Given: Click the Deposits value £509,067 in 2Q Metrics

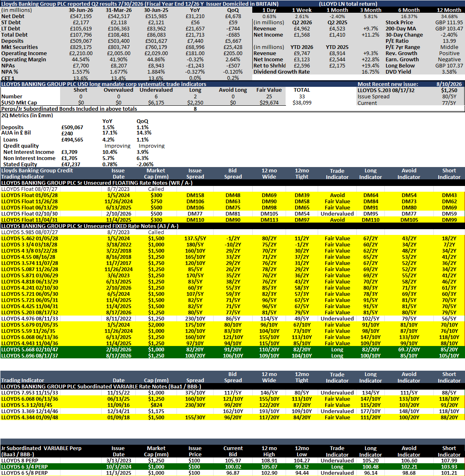Looking at the screenshot, I should pyautogui.click(x=72, y=128).
